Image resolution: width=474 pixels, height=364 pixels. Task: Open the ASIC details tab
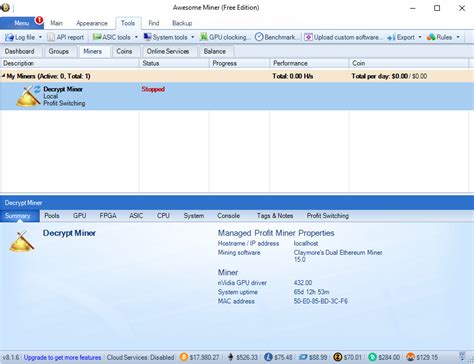(136, 216)
